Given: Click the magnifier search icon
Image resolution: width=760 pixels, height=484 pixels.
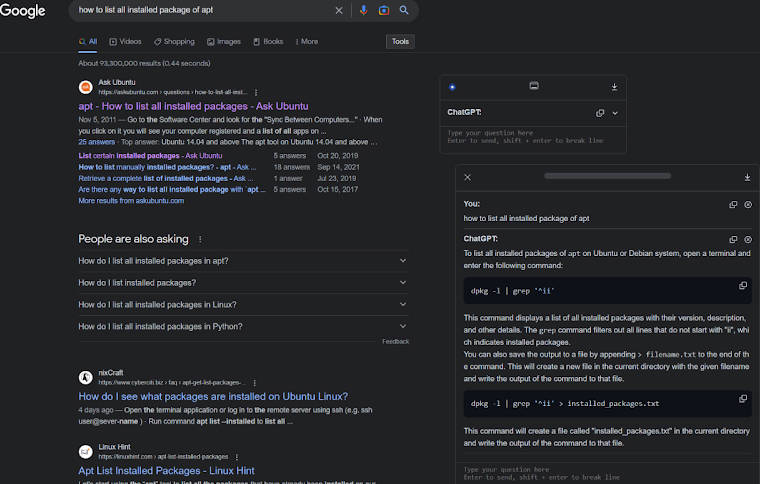Looking at the screenshot, I should point(404,10).
